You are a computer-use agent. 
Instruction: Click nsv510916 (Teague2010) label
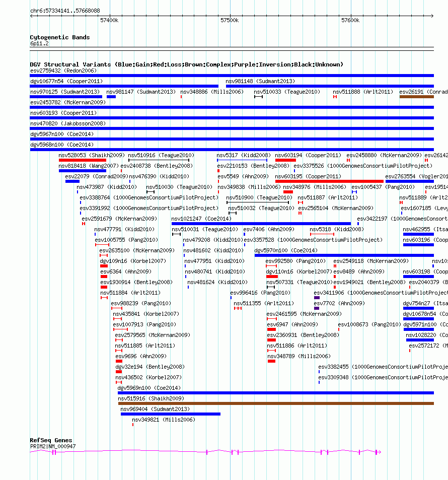161,155
